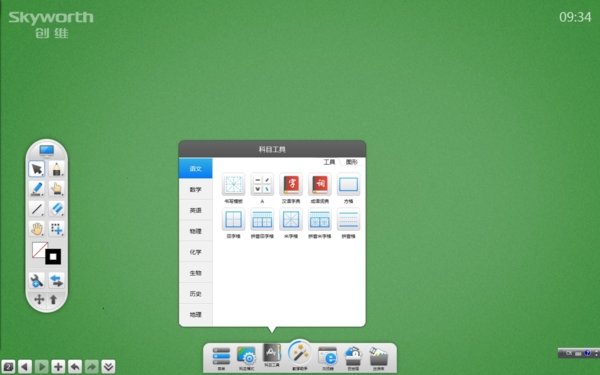Choose the blue highlighter marker tool
This screenshot has height=375, width=600.
[x=37, y=189]
